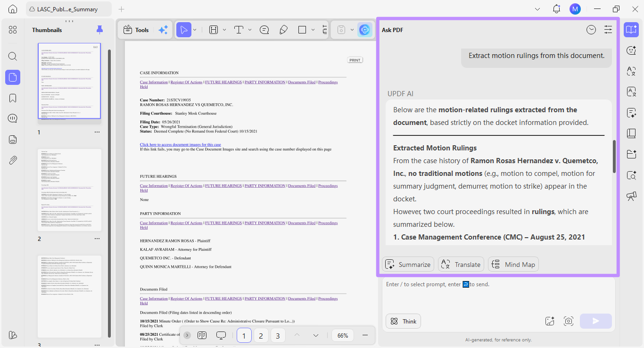Screen dimensions: 644x348
Task: Open the layers icon at sidebar bottom
Action: [x=13, y=335]
